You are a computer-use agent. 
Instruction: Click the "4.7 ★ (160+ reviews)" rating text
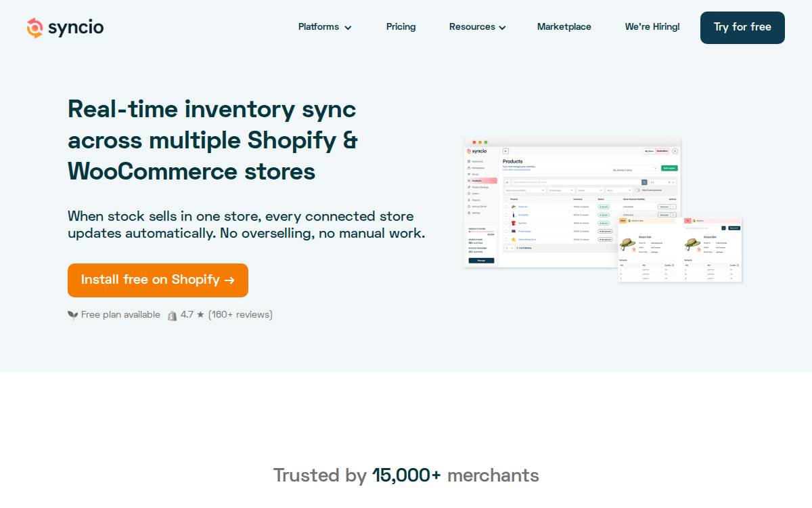tap(227, 315)
